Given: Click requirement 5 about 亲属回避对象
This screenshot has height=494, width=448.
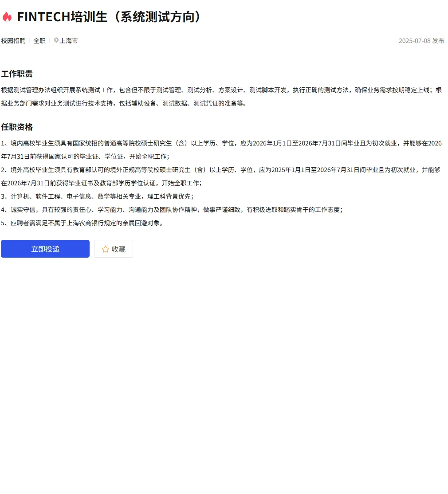Looking at the screenshot, I should pyautogui.click(x=82, y=223).
